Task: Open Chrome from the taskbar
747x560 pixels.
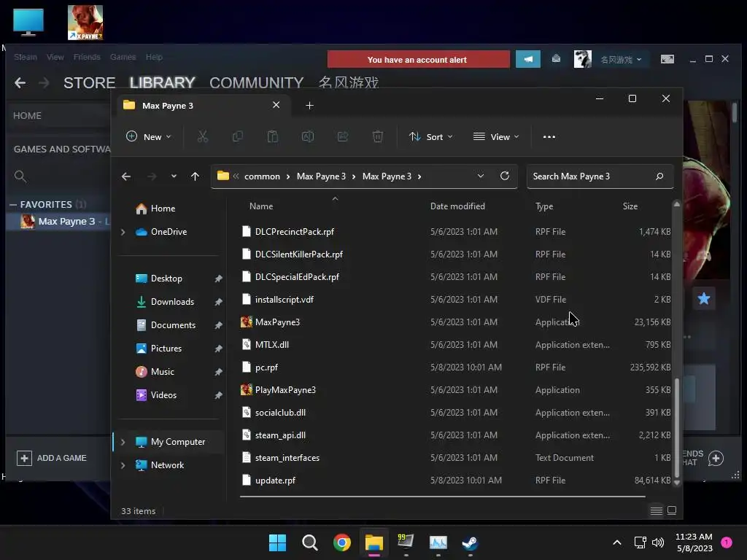Action: [x=341, y=542]
